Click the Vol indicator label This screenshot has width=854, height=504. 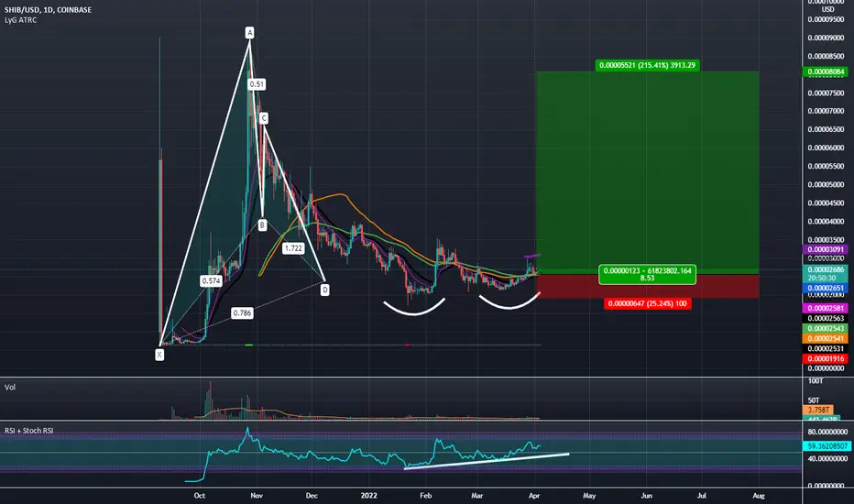point(10,388)
